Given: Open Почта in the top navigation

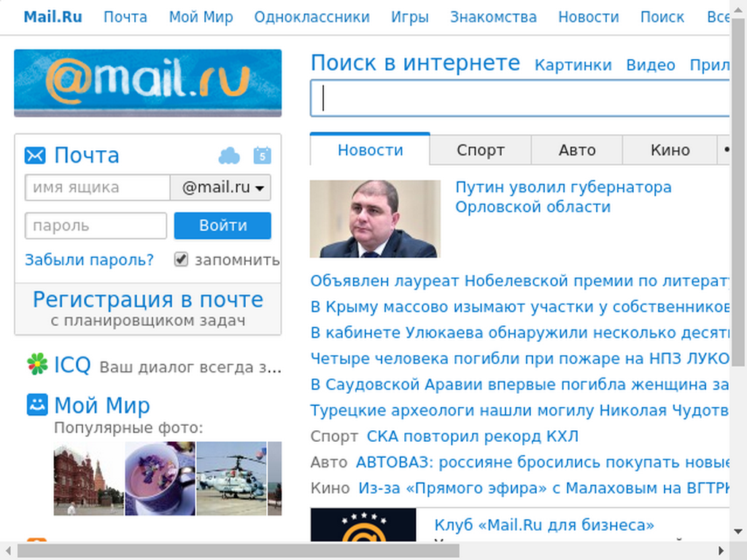Looking at the screenshot, I should pos(125,17).
